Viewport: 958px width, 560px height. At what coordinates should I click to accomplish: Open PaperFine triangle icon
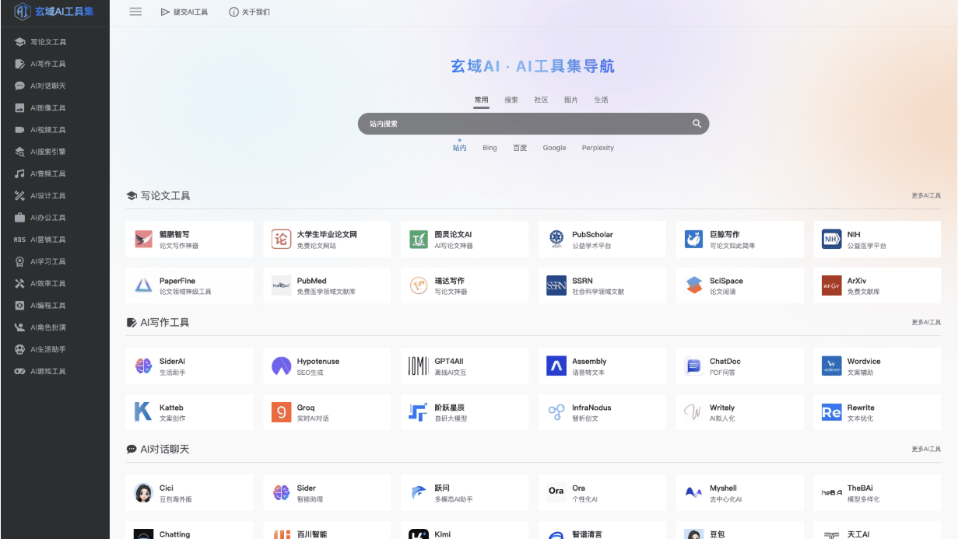143,285
